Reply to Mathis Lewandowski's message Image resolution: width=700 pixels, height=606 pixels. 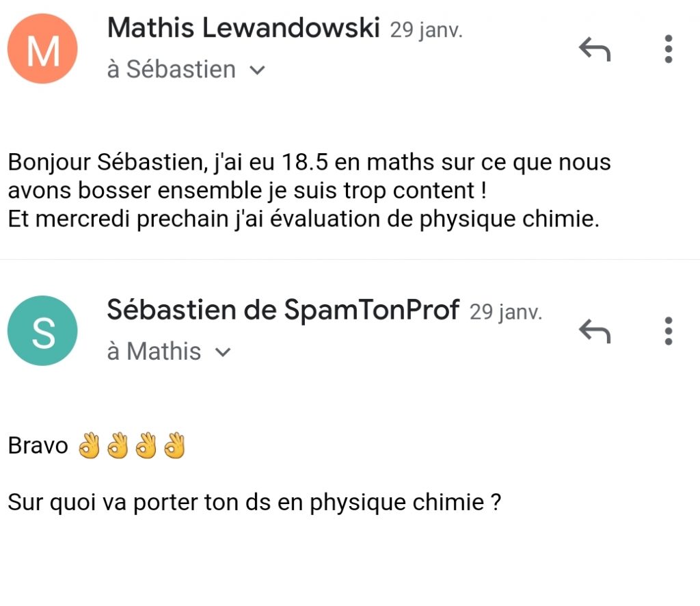tap(594, 49)
